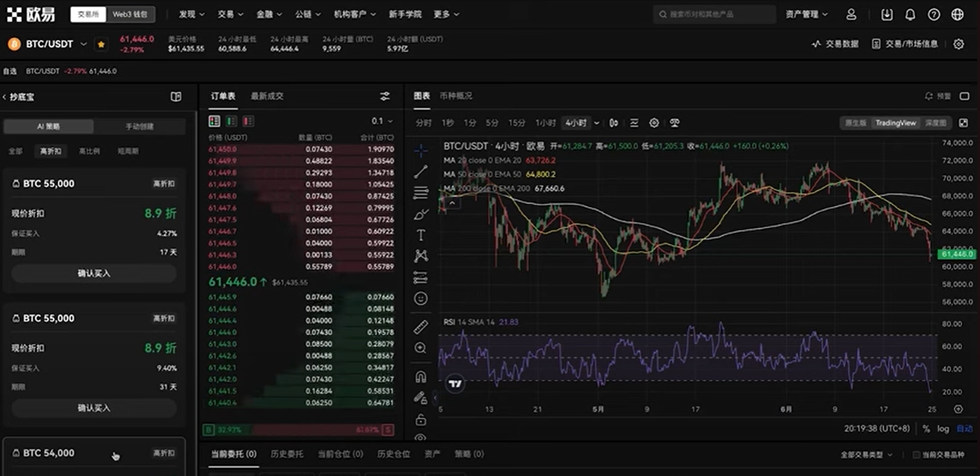Open trading settings gear in pair header
The width and height of the screenshot is (980, 476).
pyautogui.click(x=959, y=44)
